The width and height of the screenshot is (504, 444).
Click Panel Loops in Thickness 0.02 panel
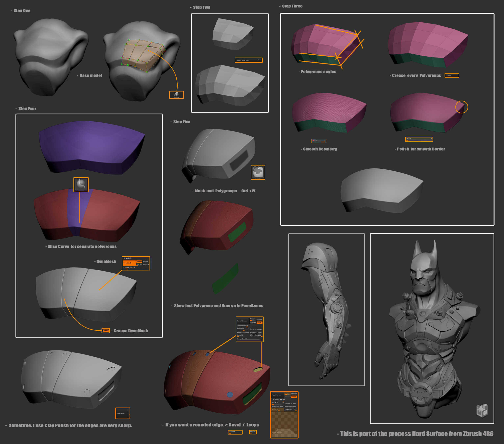243,321
